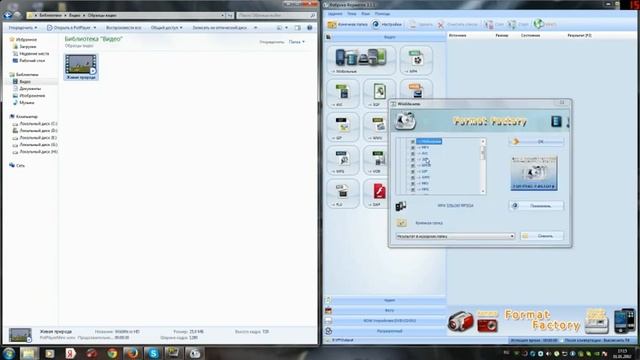Click the Windows Start button
The image size is (640, 360).
pos(9,353)
